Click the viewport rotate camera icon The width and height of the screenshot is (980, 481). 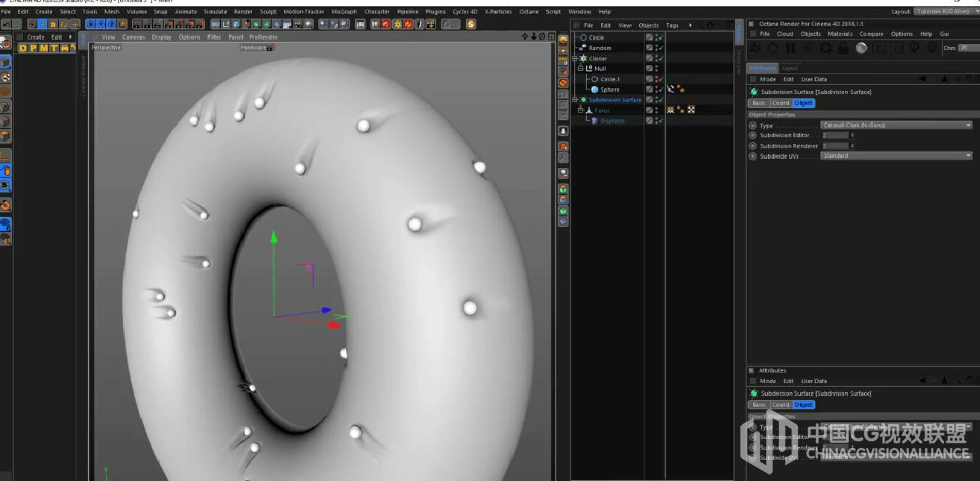point(542,36)
